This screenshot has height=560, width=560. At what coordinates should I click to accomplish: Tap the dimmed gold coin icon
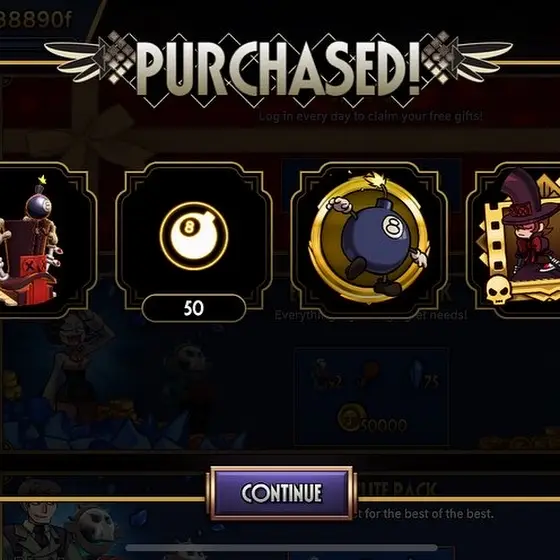click(x=349, y=418)
